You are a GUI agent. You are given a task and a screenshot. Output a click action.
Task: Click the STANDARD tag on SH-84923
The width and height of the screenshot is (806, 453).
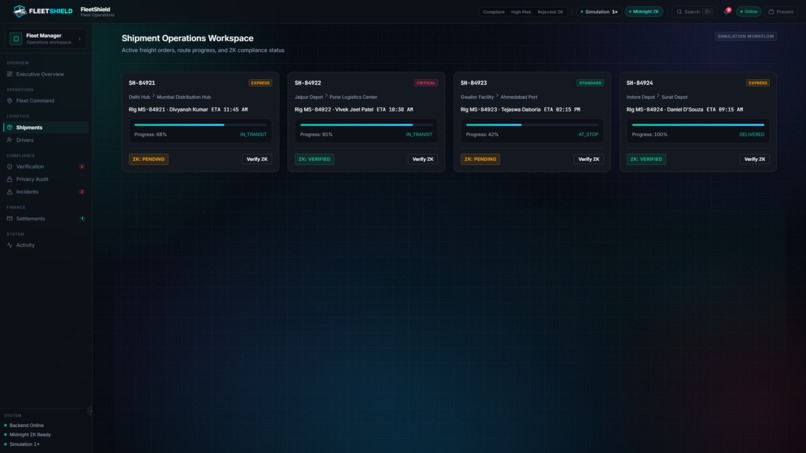pos(590,83)
